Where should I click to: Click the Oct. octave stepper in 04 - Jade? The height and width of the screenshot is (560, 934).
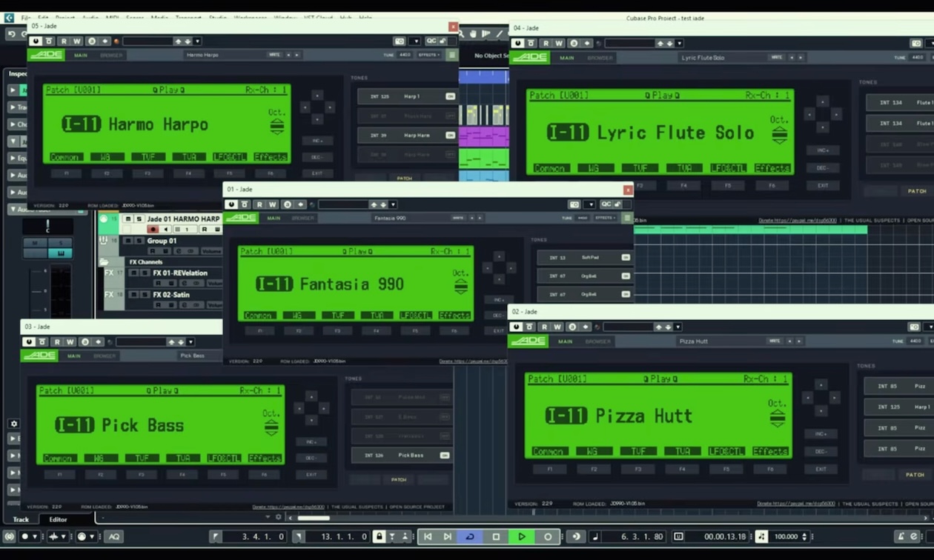click(x=779, y=135)
